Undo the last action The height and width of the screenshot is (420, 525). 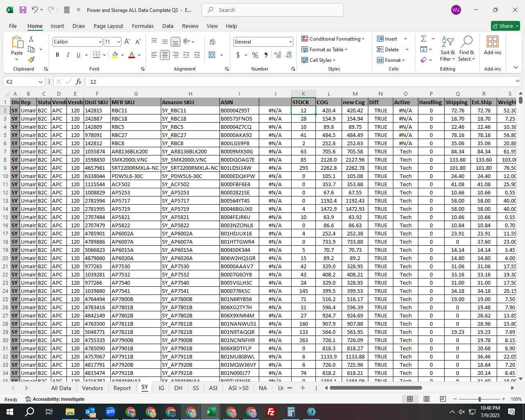coord(34,10)
